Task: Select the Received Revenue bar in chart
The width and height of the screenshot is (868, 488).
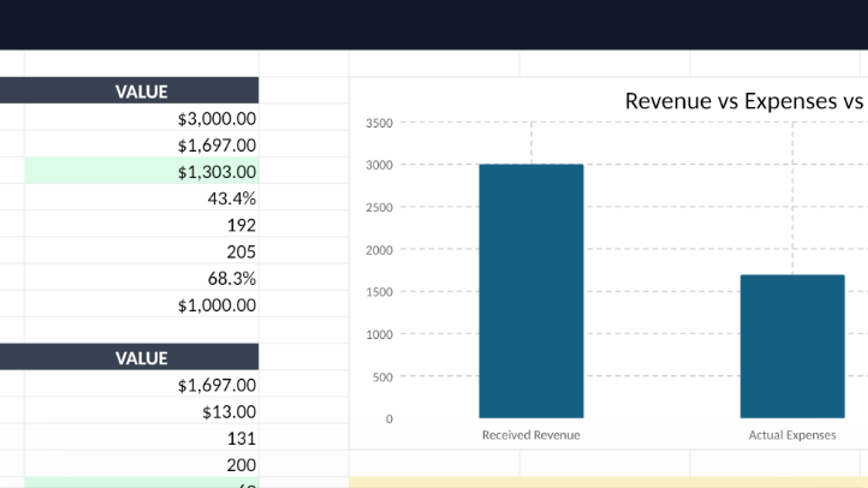Action: click(531, 291)
